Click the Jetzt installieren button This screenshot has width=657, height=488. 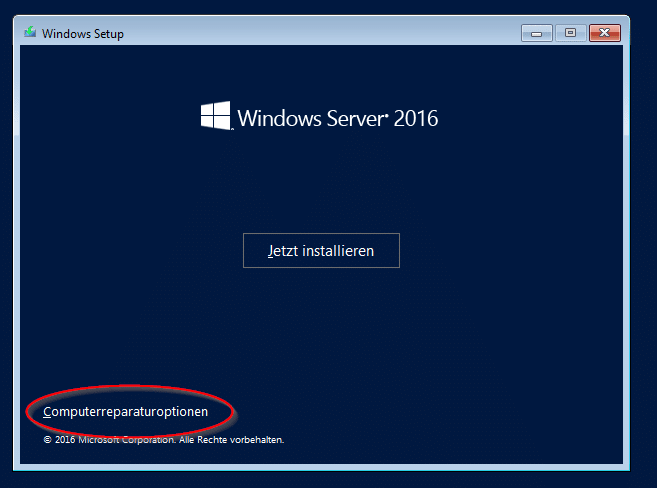(x=321, y=250)
